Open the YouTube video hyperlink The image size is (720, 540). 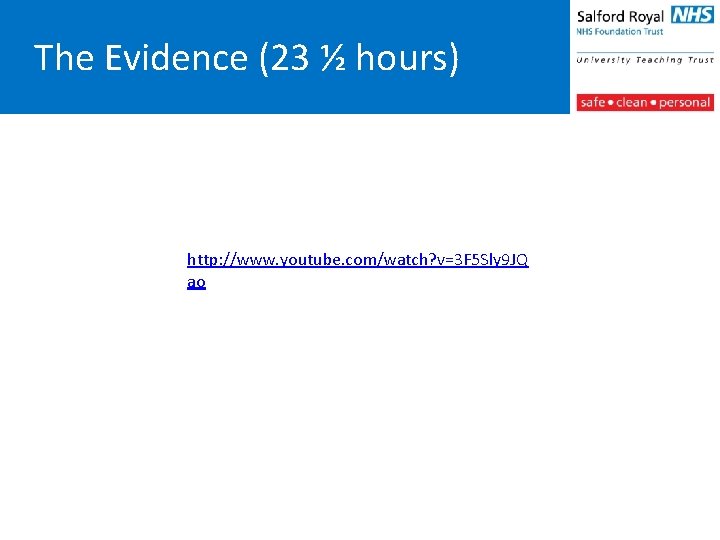(357, 270)
